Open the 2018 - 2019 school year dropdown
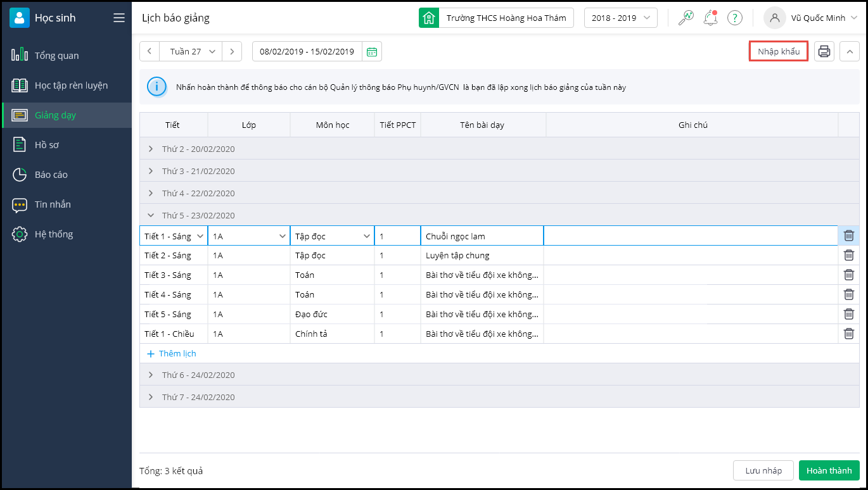 click(x=620, y=18)
